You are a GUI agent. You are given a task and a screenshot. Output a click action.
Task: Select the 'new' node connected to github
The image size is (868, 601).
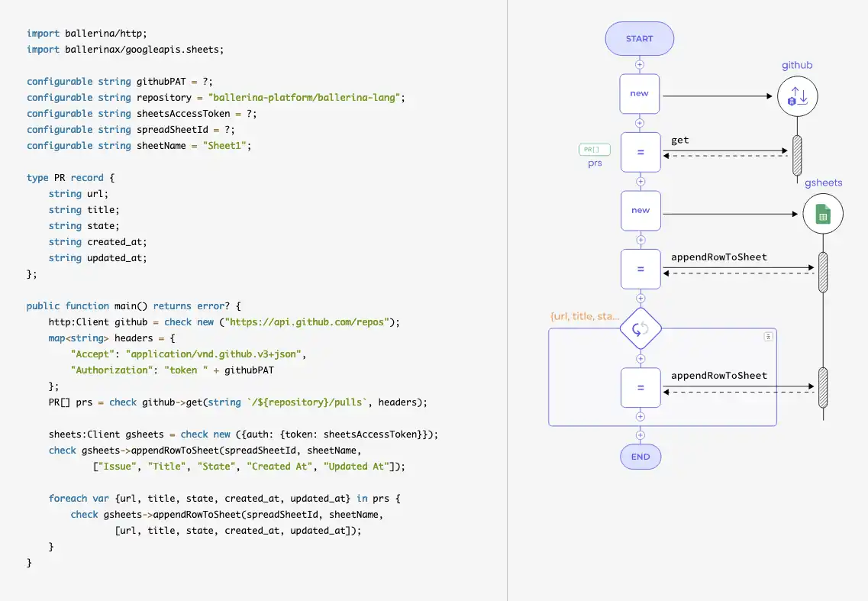[640, 94]
